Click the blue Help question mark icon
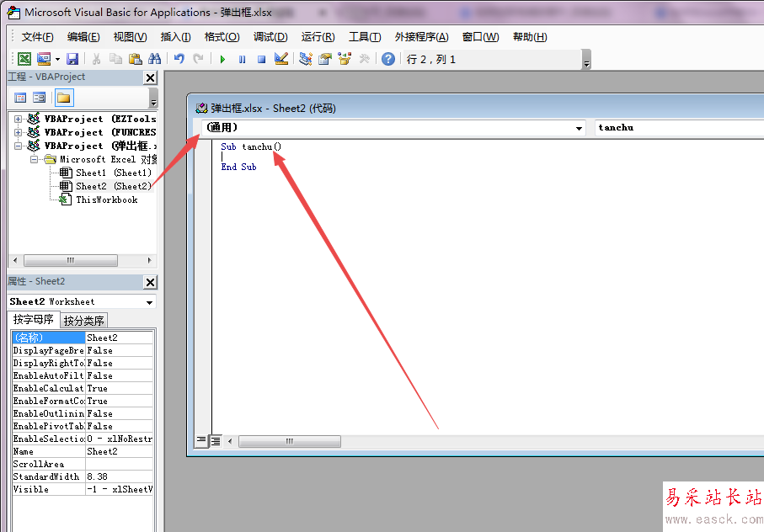This screenshot has height=532, width=764. point(388,59)
